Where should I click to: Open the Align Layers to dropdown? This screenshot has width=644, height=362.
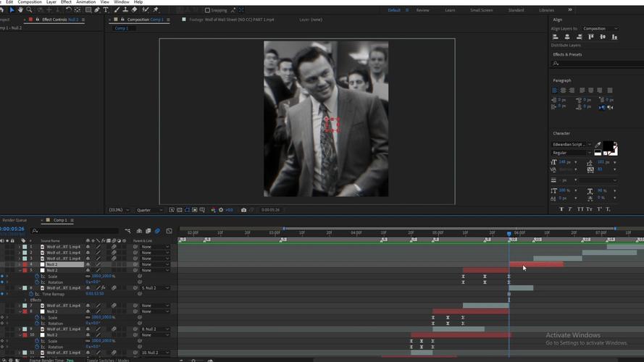tap(600, 29)
